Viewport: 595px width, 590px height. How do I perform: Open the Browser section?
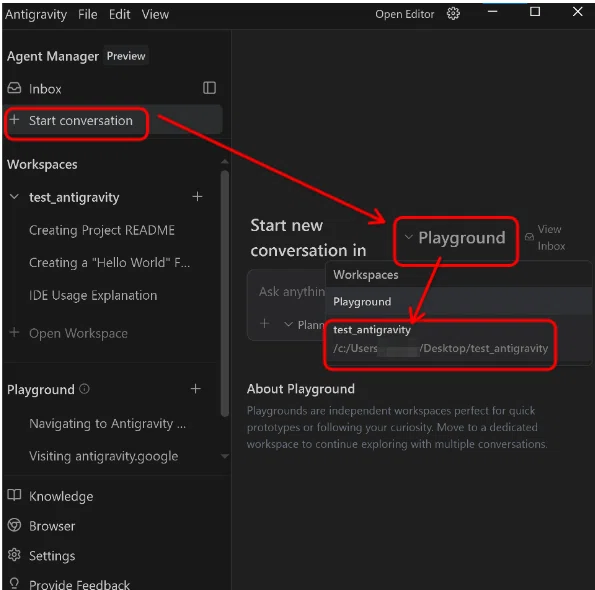(x=52, y=526)
